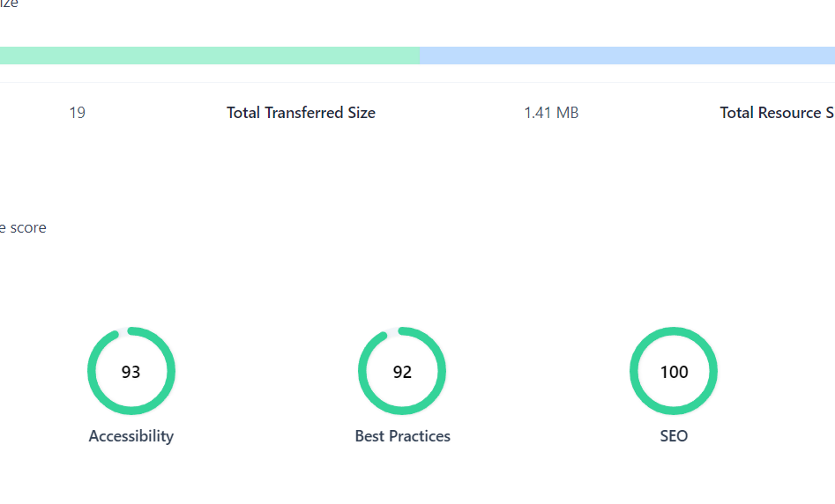Click the unfilled gap in the Accessibility ring
The image size is (835, 504).
point(123,330)
